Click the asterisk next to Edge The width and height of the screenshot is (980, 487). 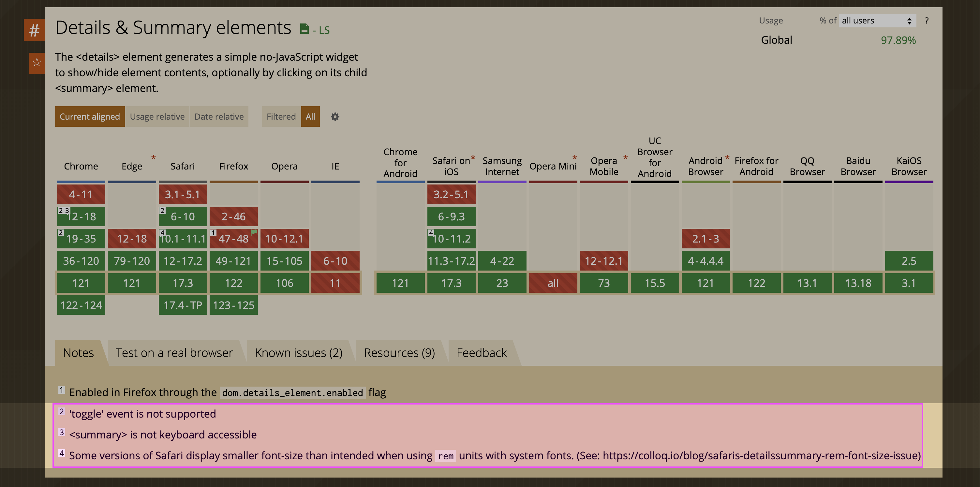153,157
